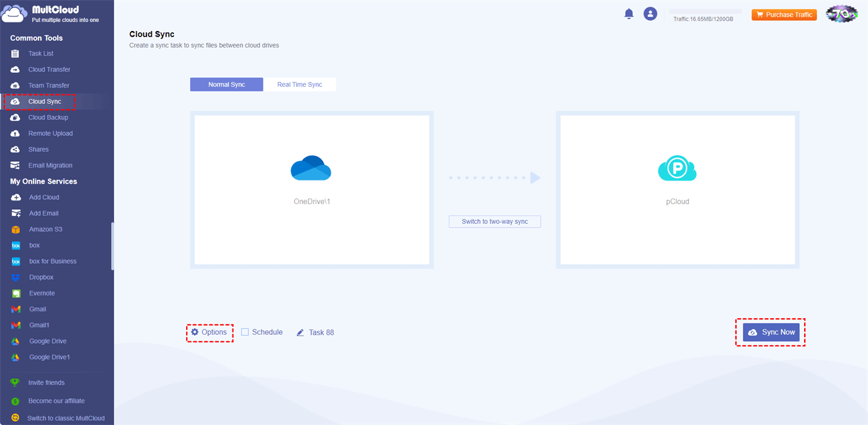Screen dimensions: 868x425
Task: Click the Google Drive1 label
Action: point(50,357)
